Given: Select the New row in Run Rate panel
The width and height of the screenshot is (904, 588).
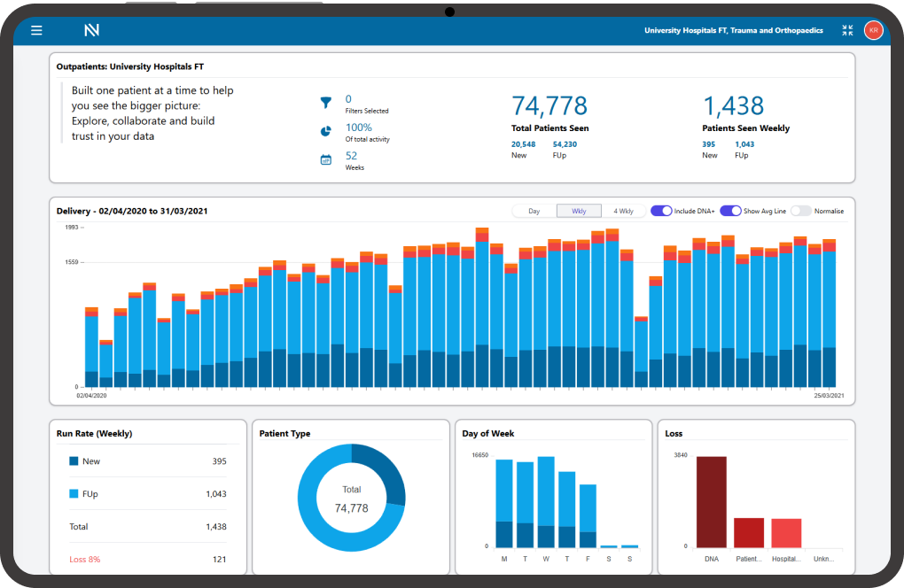Looking at the screenshot, I should click(146, 461).
